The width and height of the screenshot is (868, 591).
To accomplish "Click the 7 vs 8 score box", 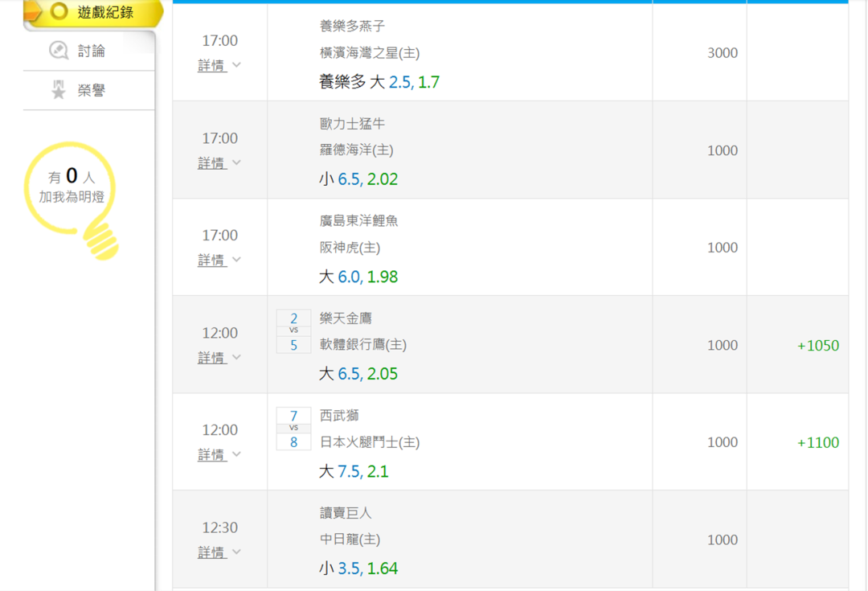I will (x=293, y=429).
